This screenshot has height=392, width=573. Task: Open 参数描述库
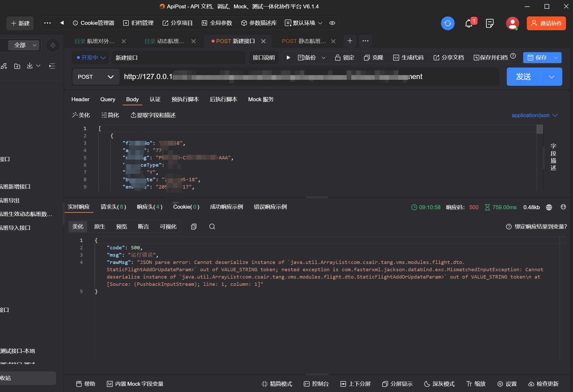(259, 23)
